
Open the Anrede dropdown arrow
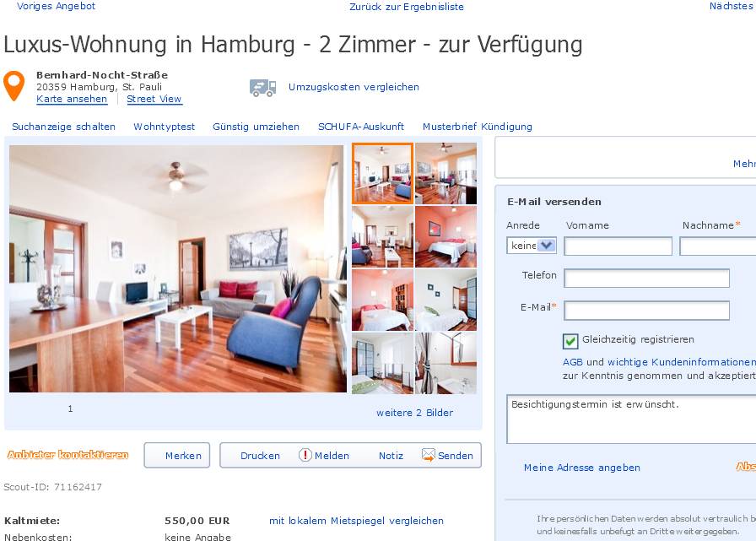point(547,246)
